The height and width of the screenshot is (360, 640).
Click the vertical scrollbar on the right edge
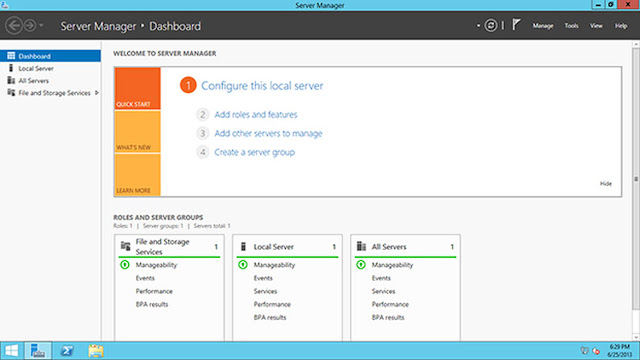[x=636, y=178]
